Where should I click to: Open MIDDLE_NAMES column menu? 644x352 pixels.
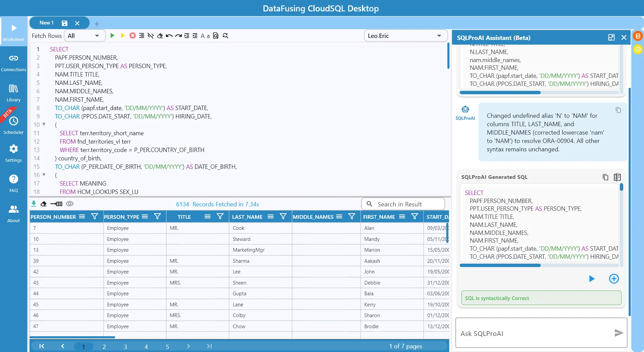point(339,217)
